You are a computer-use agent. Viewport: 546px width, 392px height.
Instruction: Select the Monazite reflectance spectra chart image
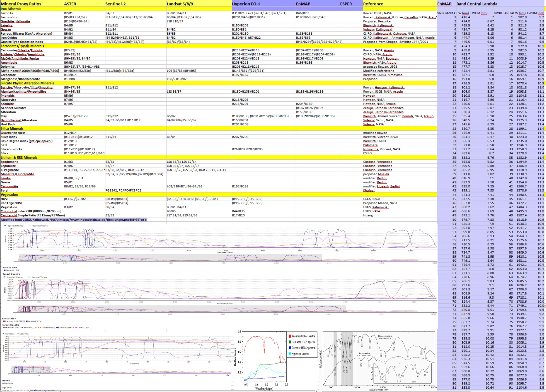379,360
